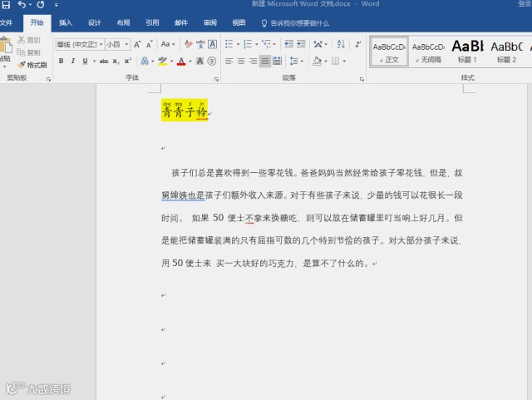Switch to the 引用 ribbon tab

152,22
